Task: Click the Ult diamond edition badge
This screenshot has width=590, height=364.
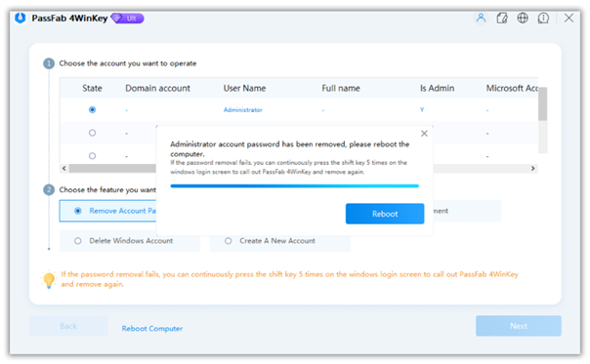Action: [x=128, y=18]
